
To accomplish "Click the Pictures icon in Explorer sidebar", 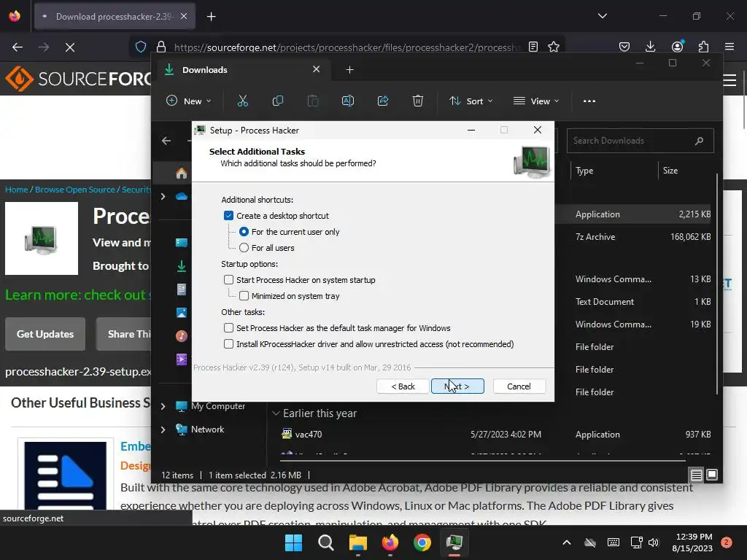I will (x=182, y=312).
